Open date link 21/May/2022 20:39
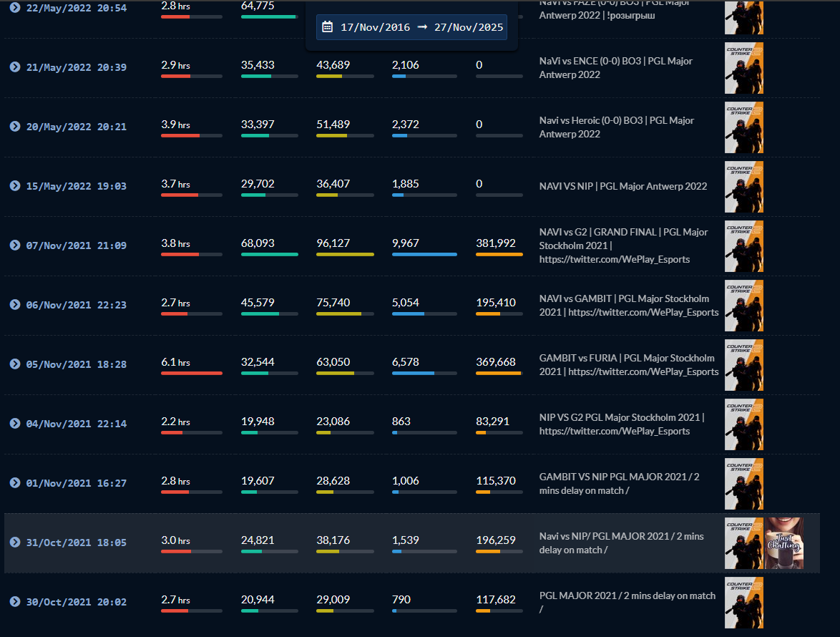This screenshot has height=637, width=840. (76, 67)
